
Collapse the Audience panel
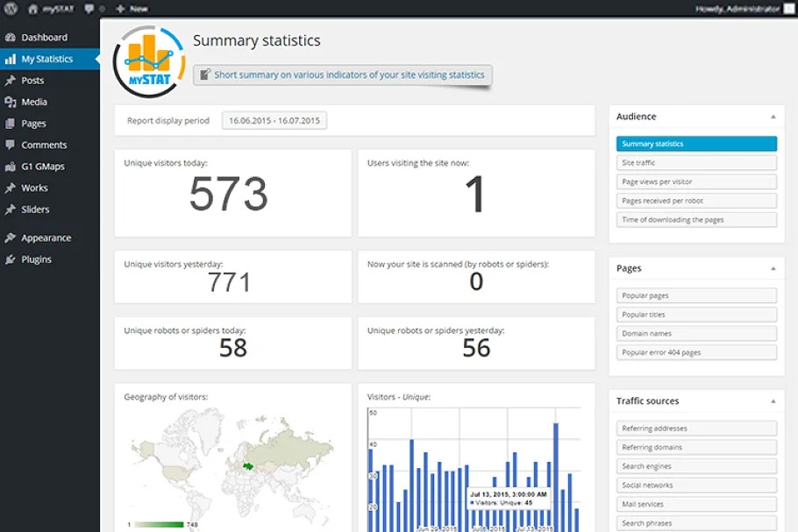773,117
